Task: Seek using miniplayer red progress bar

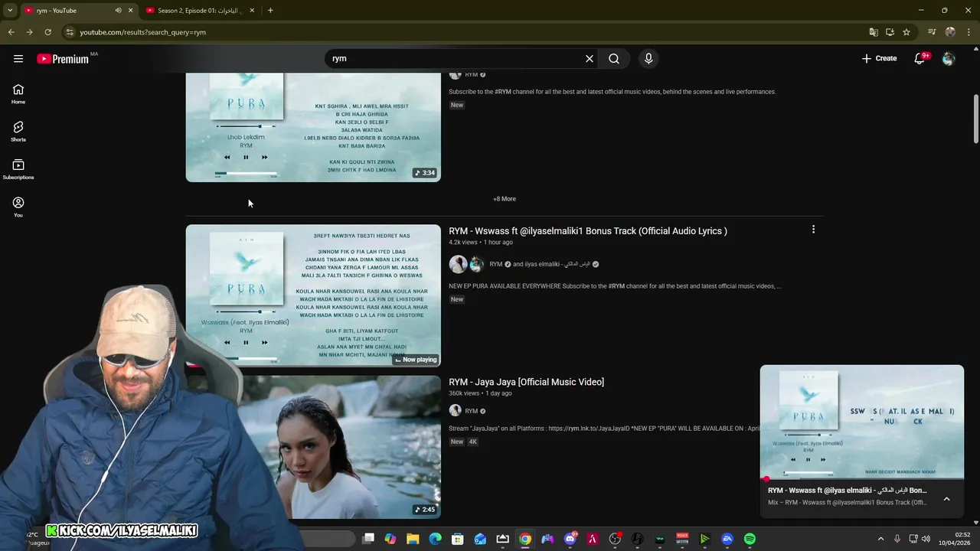Action: (x=862, y=479)
